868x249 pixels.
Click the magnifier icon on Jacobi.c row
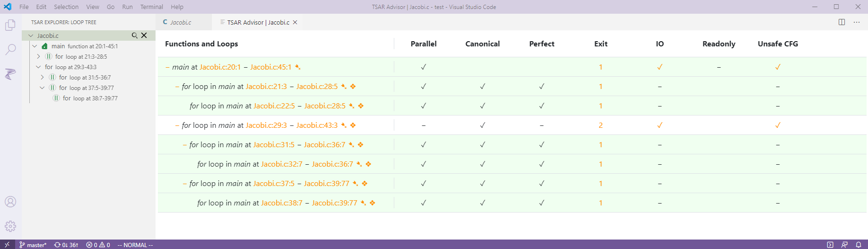click(135, 36)
